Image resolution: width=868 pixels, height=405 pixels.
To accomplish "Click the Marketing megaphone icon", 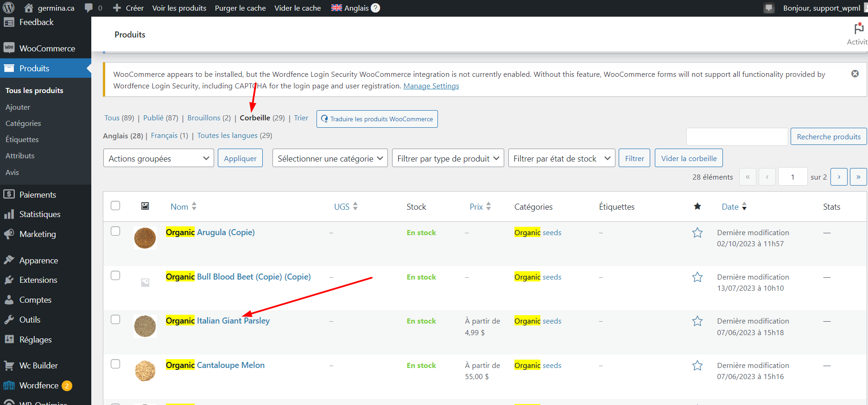I will pos(9,234).
